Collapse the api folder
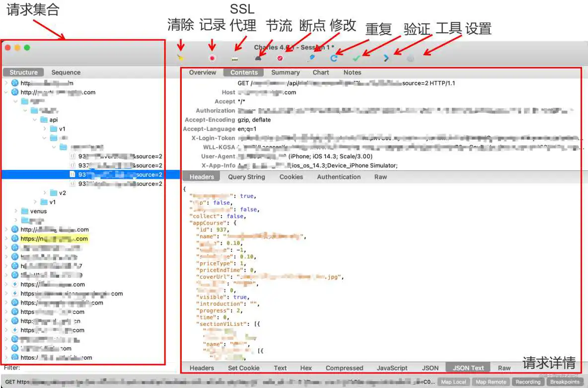Viewport: 588px width, 388px height. click(35, 120)
